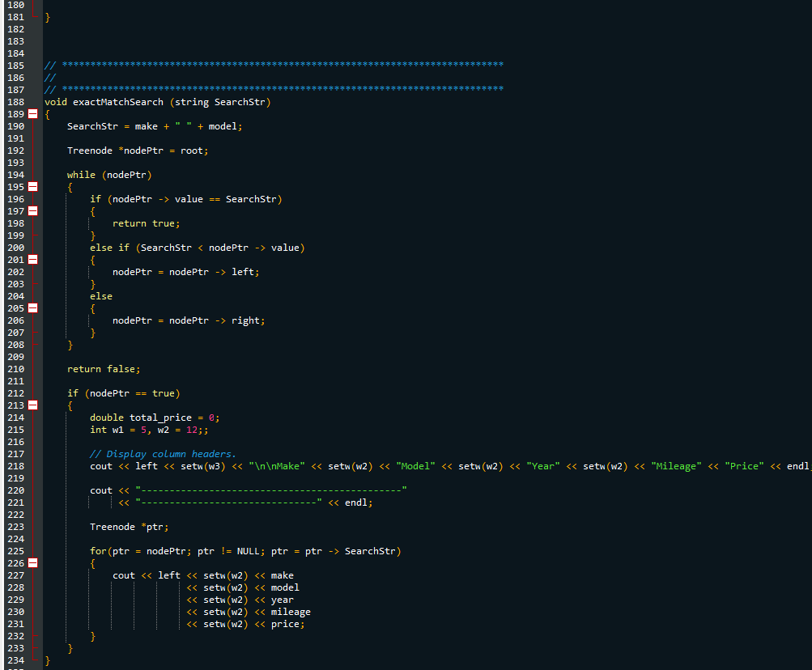The image size is (812, 670).
Task: Click line number 210 in the gutter
Action: point(15,369)
